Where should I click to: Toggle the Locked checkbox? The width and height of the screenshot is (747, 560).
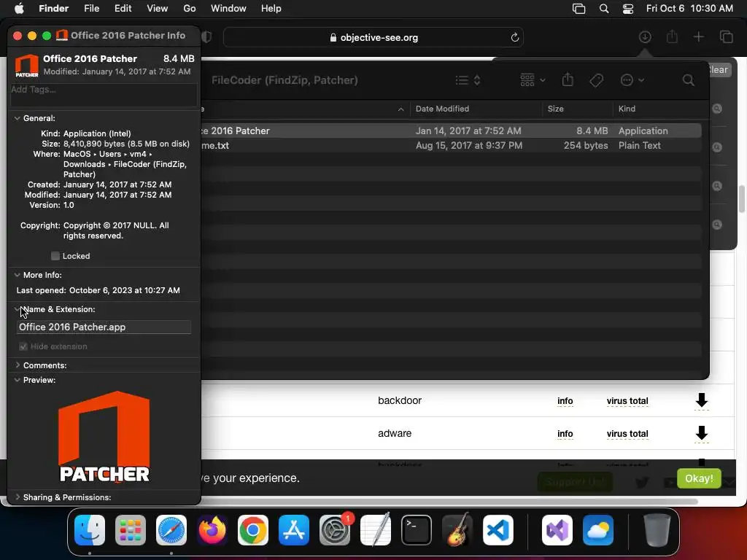(55, 256)
